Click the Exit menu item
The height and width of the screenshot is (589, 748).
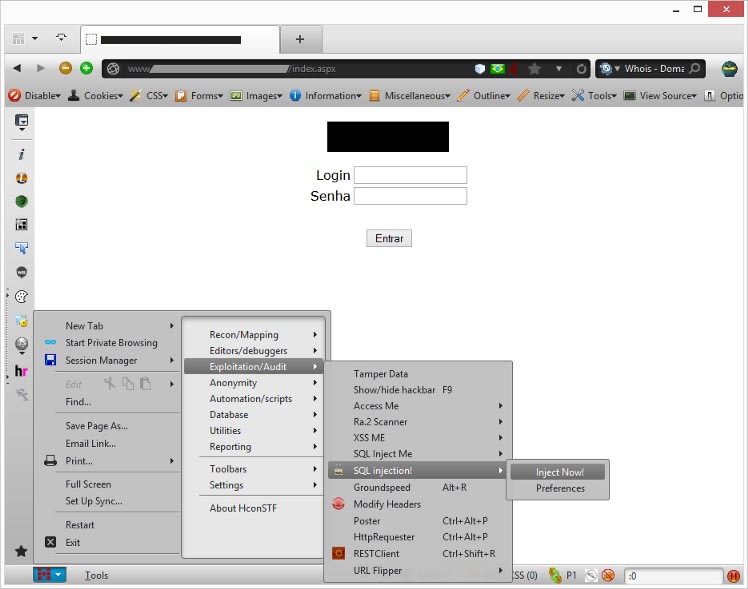(109, 543)
